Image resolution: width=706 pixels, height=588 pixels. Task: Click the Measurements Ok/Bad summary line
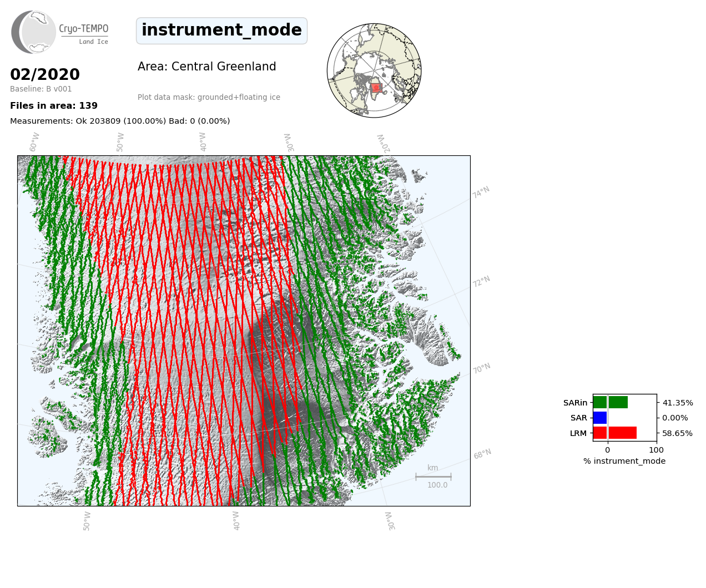pos(120,121)
